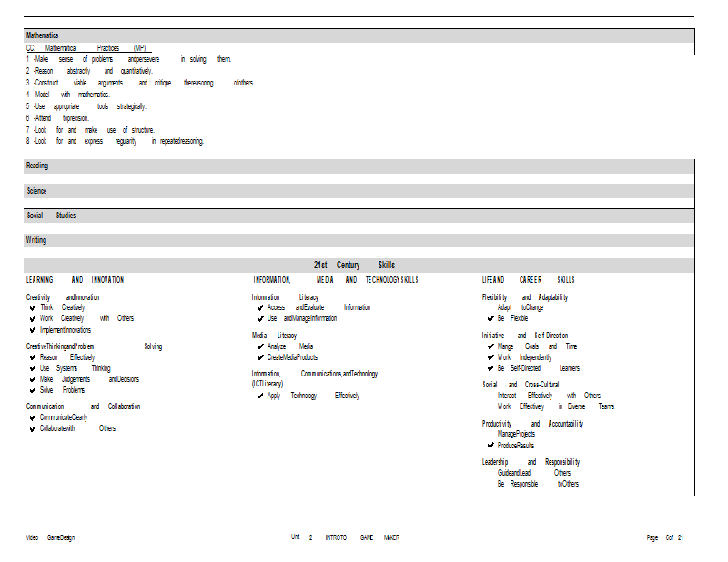
Task: Click practice 5 'Use appropriate tools strategically'
Action: coord(86,106)
